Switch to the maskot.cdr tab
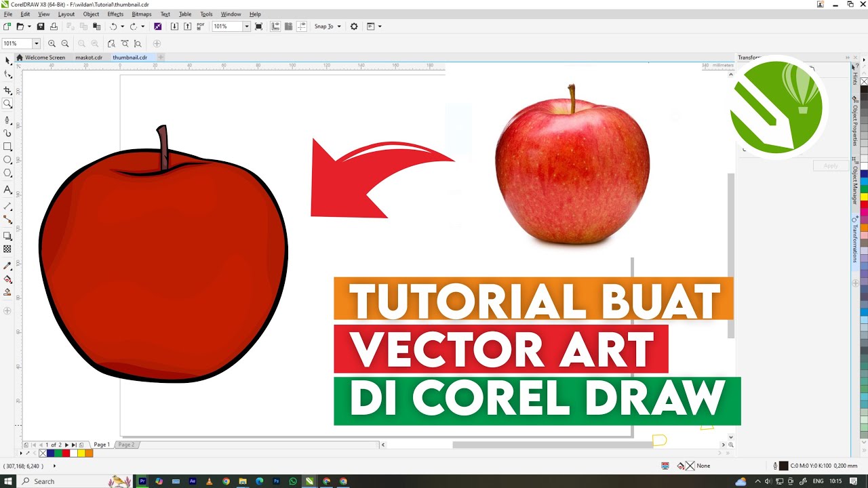Viewport: 868px width, 488px height. pos(89,58)
